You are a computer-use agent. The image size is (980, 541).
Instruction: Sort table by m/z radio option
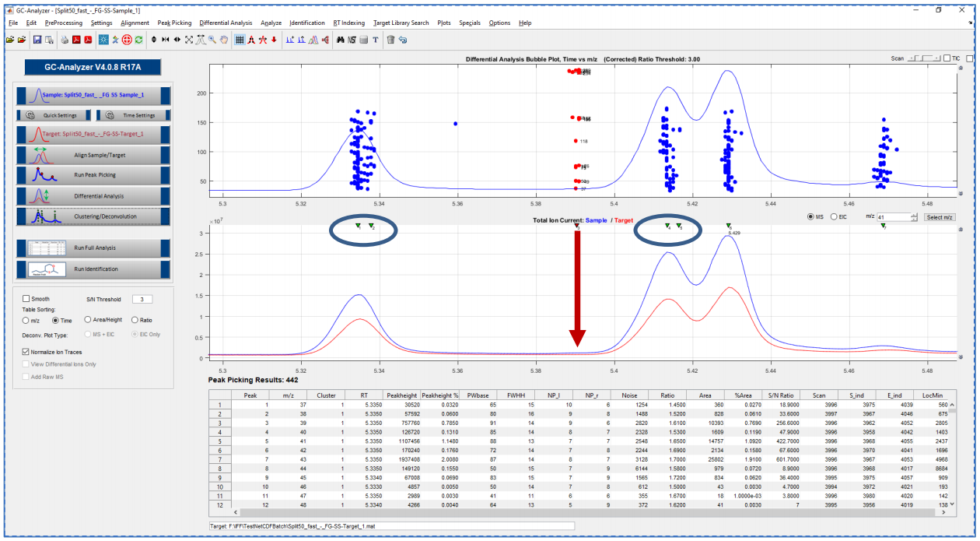26,320
